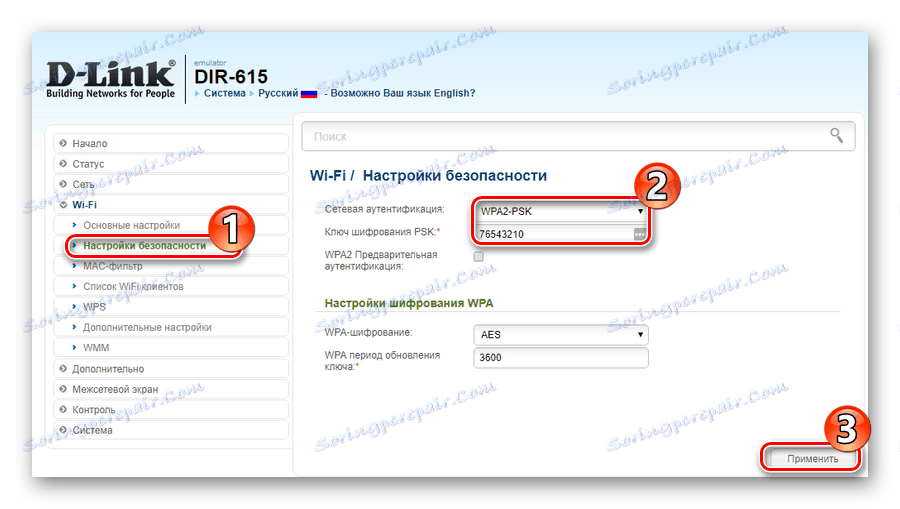
Task: Toggle WPA2 pre-authentication checkbox
Action: [x=478, y=257]
